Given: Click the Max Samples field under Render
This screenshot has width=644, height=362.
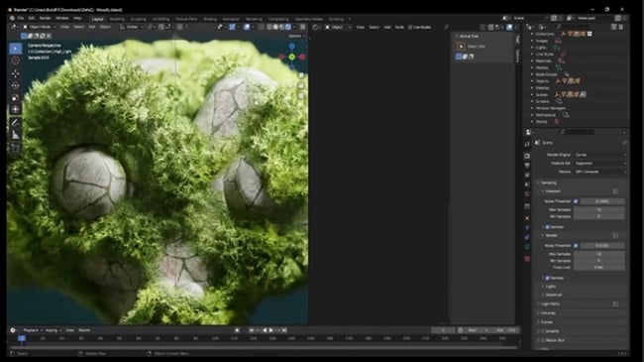Looking at the screenshot, I should [598, 254].
